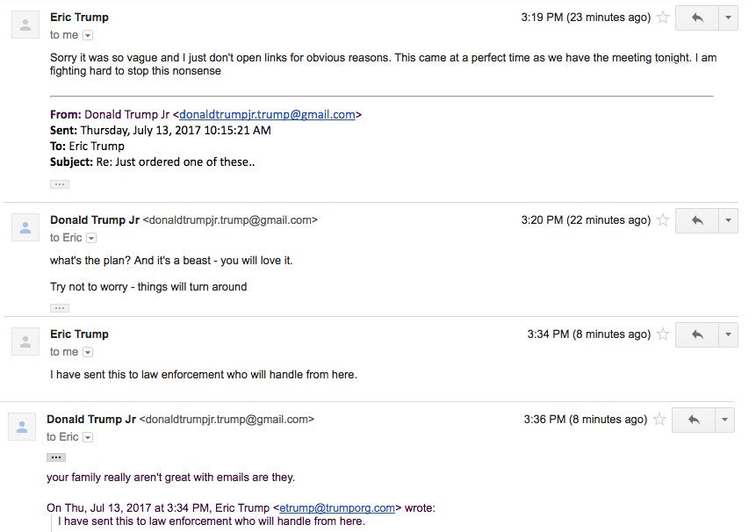Screen dimensions: 756x532
Task: Open more options for the 3:19 PM email
Action: tap(729, 18)
